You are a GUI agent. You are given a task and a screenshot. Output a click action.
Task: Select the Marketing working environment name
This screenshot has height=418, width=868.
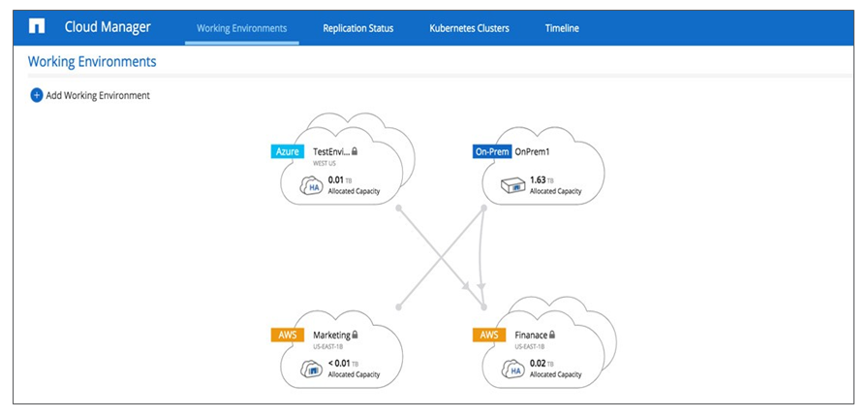point(331,335)
